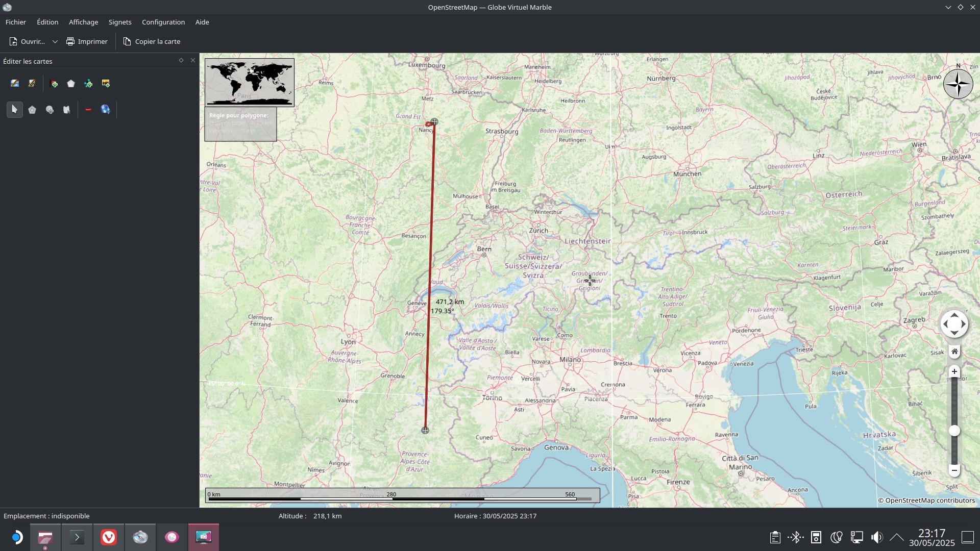Click the top measurement point near Nancy
The image size is (980, 551).
434,121
